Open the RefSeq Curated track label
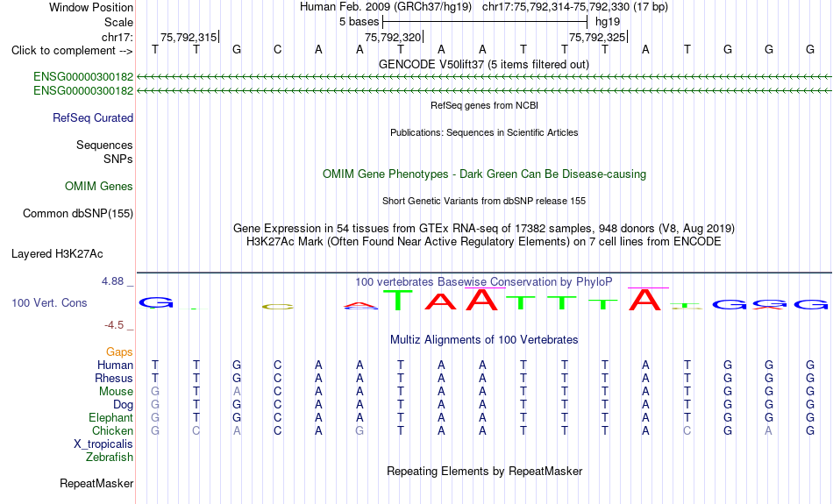Viewport: 833px width, 504px height. (x=92, y=118)
